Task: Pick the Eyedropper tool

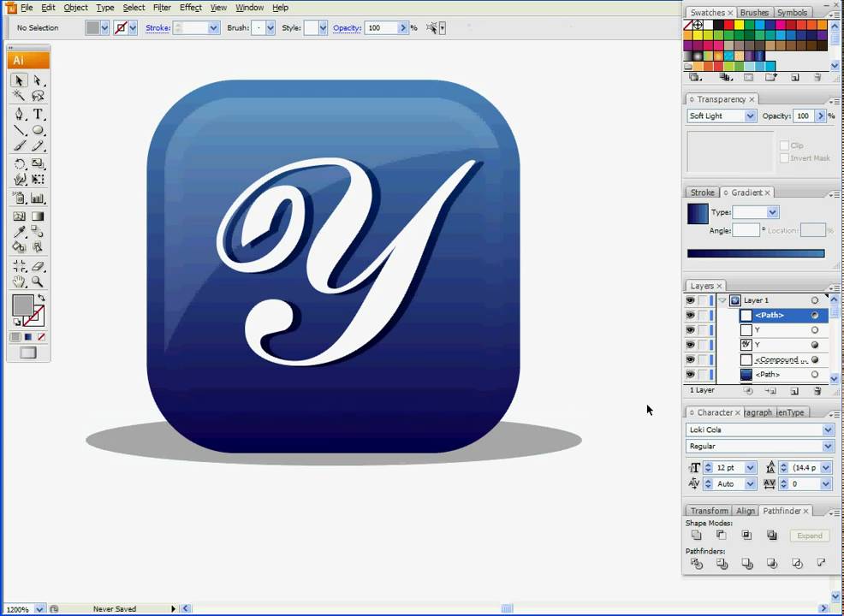Action: click(20, 231)
